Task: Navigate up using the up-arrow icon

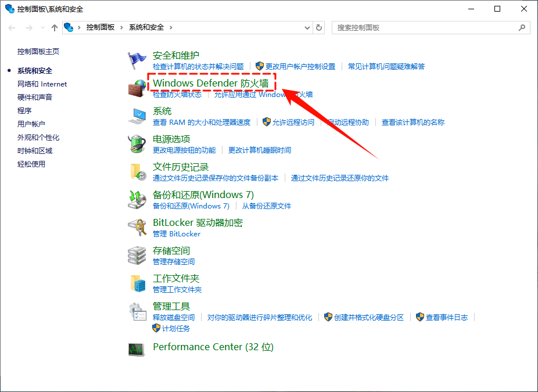Action: [54, 27]
